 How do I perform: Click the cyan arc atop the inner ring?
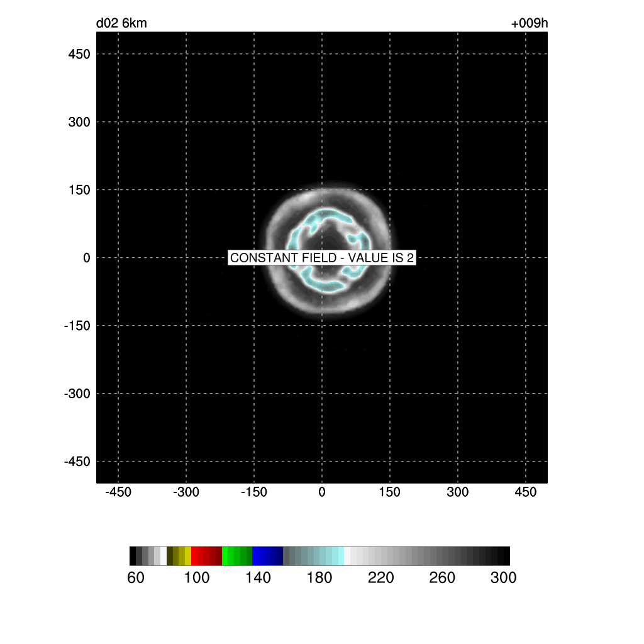click(326, 215)
